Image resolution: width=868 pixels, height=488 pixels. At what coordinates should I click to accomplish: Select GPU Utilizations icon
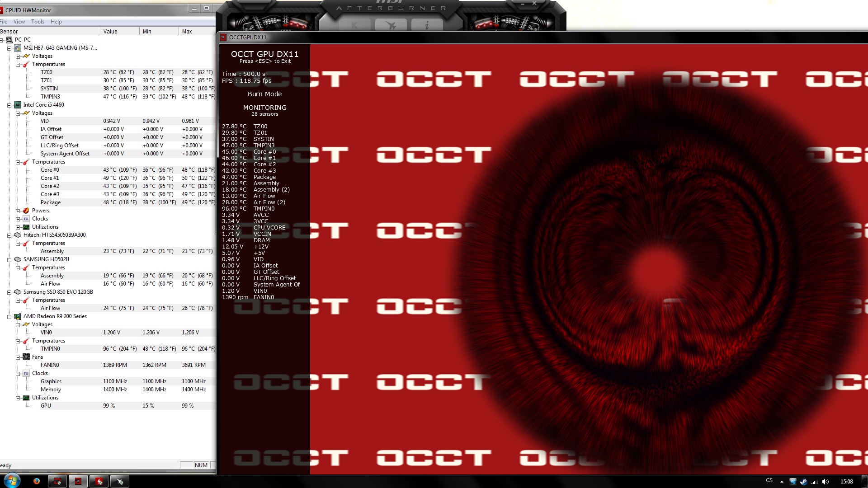tap(26, 398)
